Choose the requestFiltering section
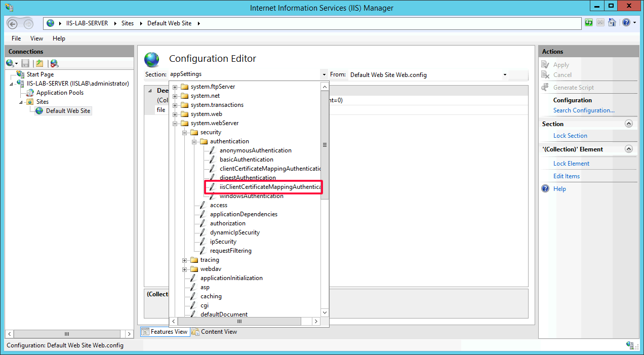Viewport: 644px width, 355px height. coord(230,251)
